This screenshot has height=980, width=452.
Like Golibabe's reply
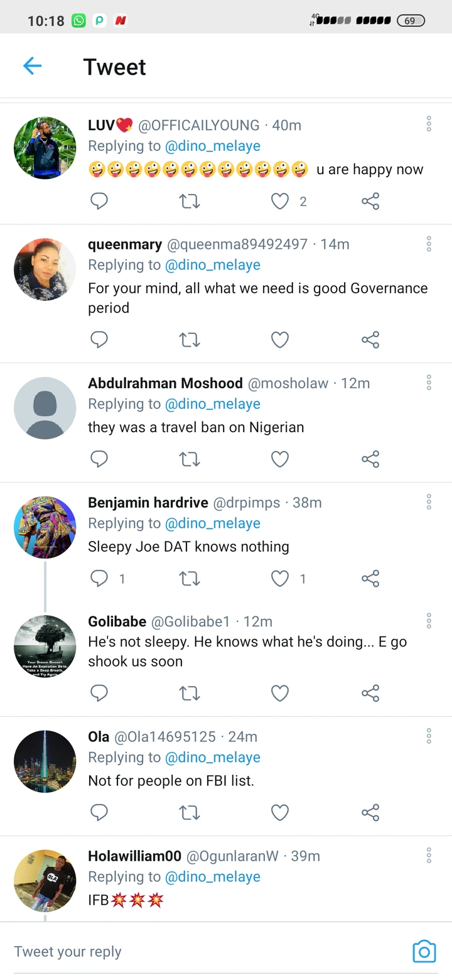(279, 693)
